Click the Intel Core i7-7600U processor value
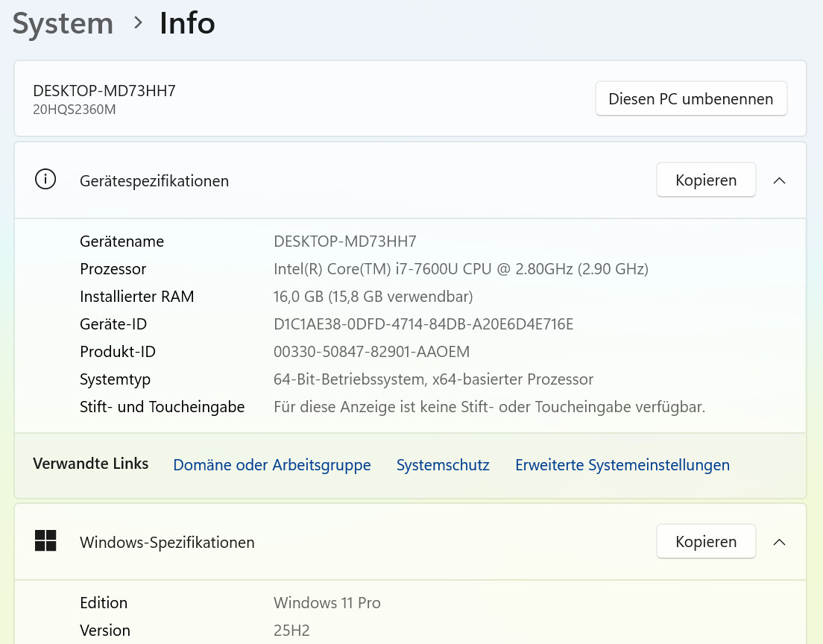The height and width of the screenshot is (644, 823). coord(461,269)
